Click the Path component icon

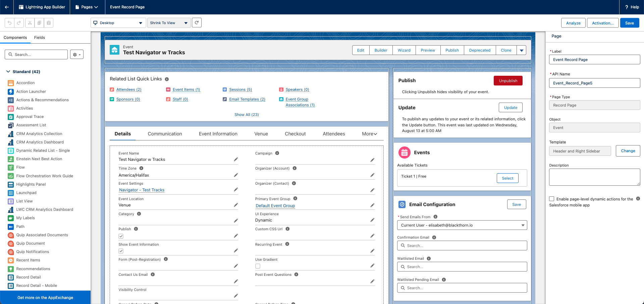click(11, 227)
